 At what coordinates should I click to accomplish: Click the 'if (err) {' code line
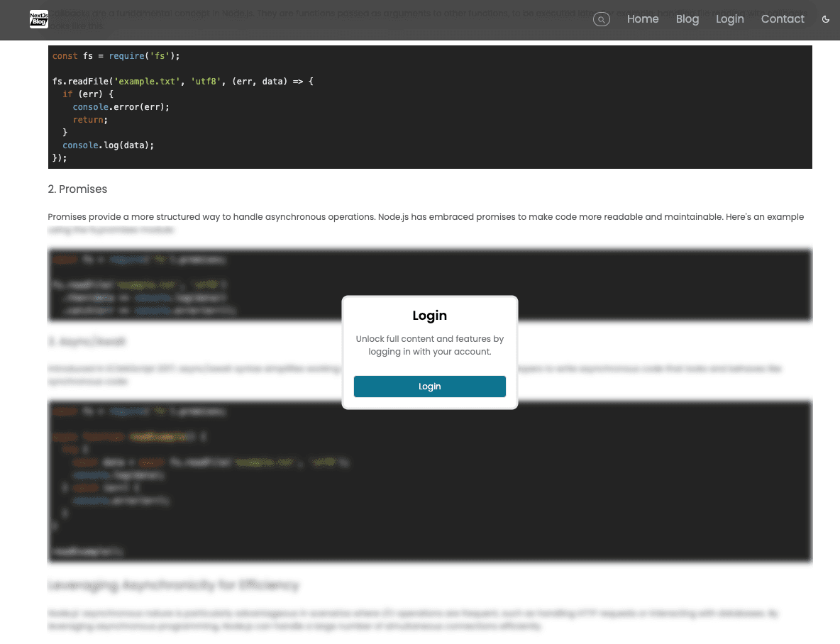point(88,94)
